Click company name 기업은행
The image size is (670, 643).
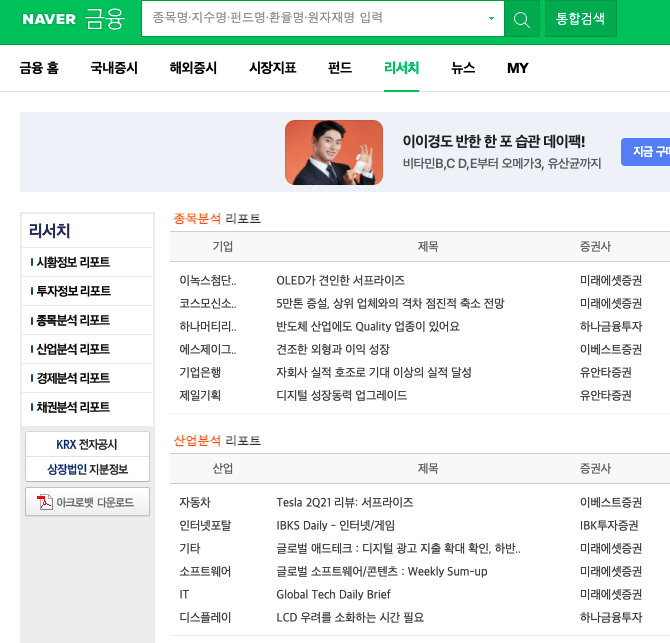pos(200,373)
